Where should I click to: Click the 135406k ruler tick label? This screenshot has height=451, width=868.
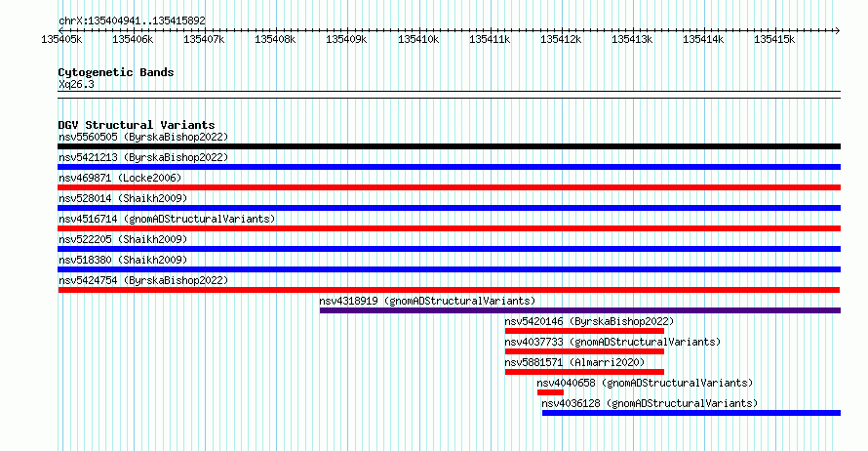click(x=133, y=39)
